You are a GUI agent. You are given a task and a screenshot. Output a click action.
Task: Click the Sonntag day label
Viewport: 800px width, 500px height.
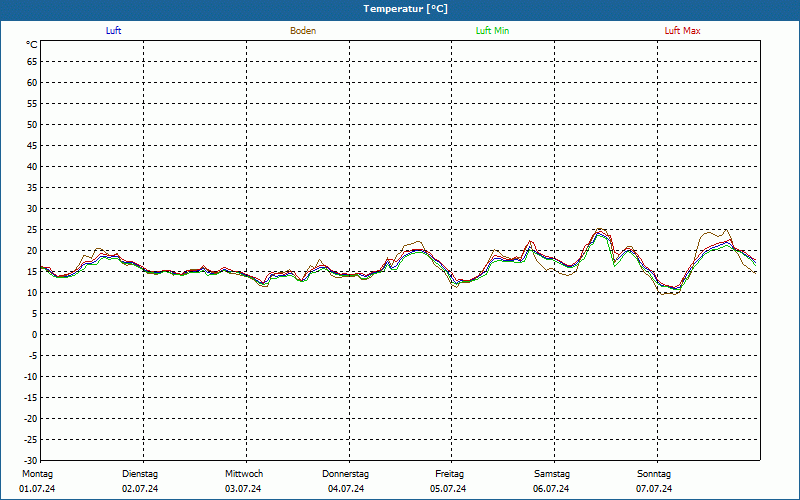click(654, 474)
